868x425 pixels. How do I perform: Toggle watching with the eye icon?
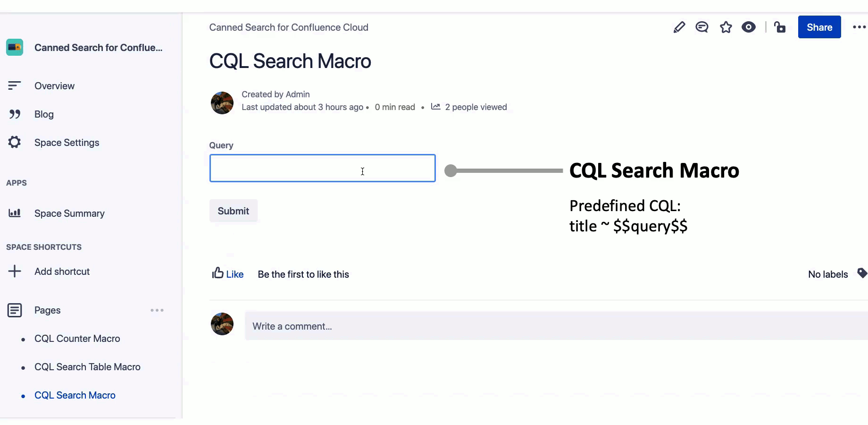tap(749, 27)
